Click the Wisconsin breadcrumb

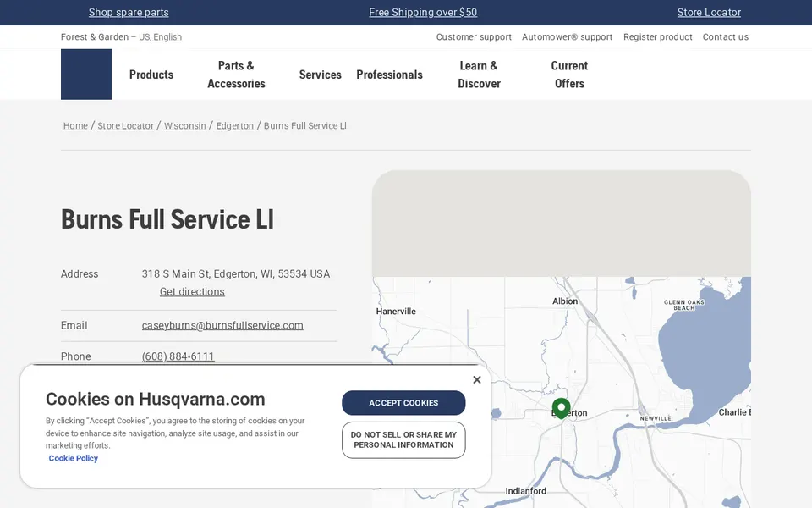click(185, 126)
